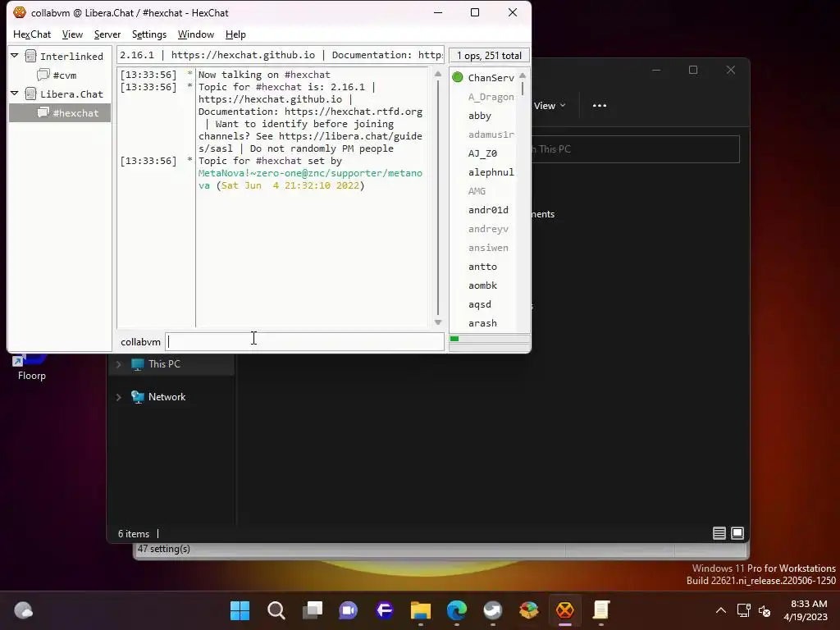Open Task View on the taskbar

pyautogui.click(x=313, y=610)
